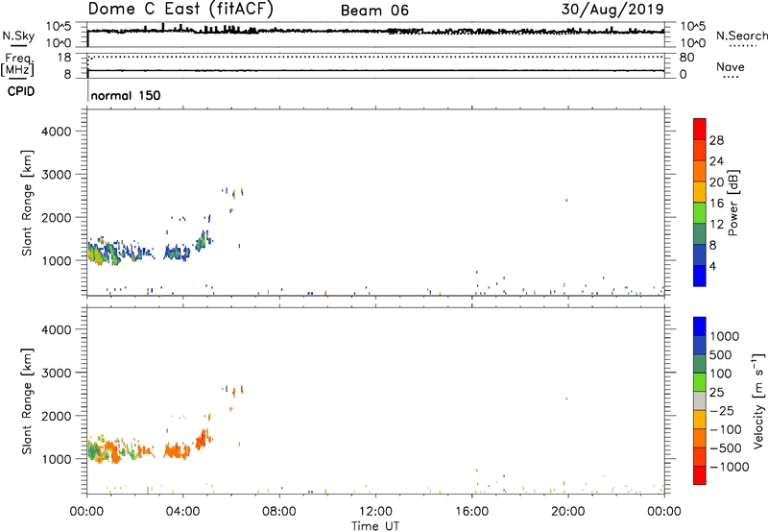Screen dimensions: 768x532
Task: Click the blue 4–8 dB Power color segment
Action: click(700, 254)
